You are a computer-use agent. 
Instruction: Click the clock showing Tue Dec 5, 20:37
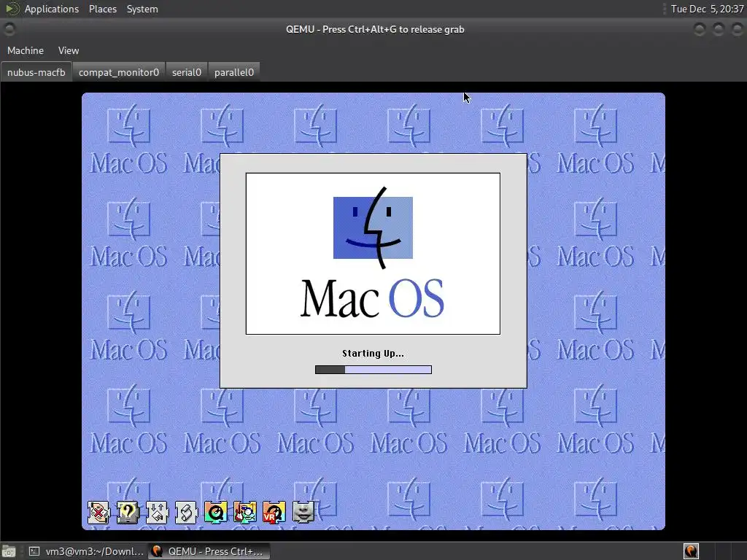(707, 9)
